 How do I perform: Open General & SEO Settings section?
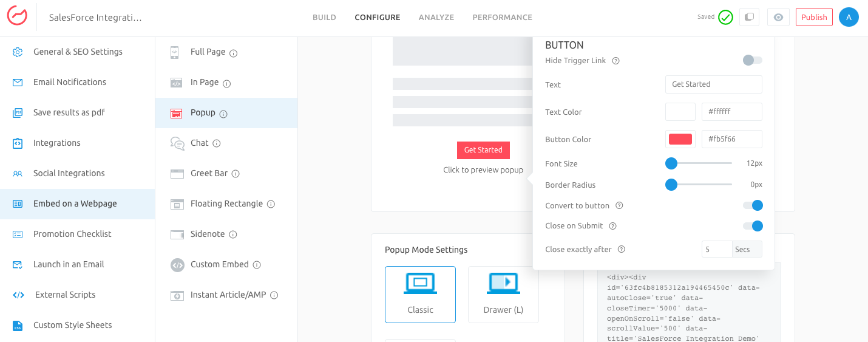(x=78, y=52)
